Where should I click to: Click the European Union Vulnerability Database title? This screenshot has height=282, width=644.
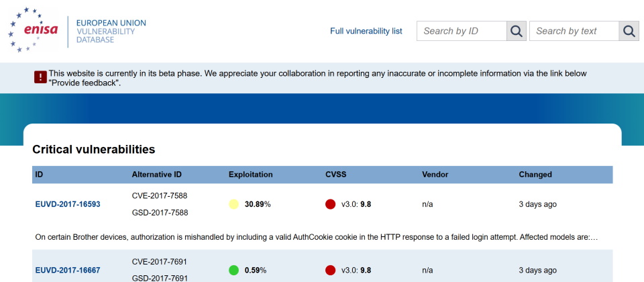(111, 31)
